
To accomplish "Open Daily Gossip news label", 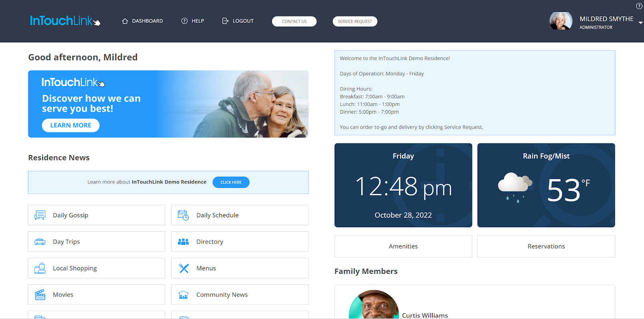I will [x=70, y=215].
